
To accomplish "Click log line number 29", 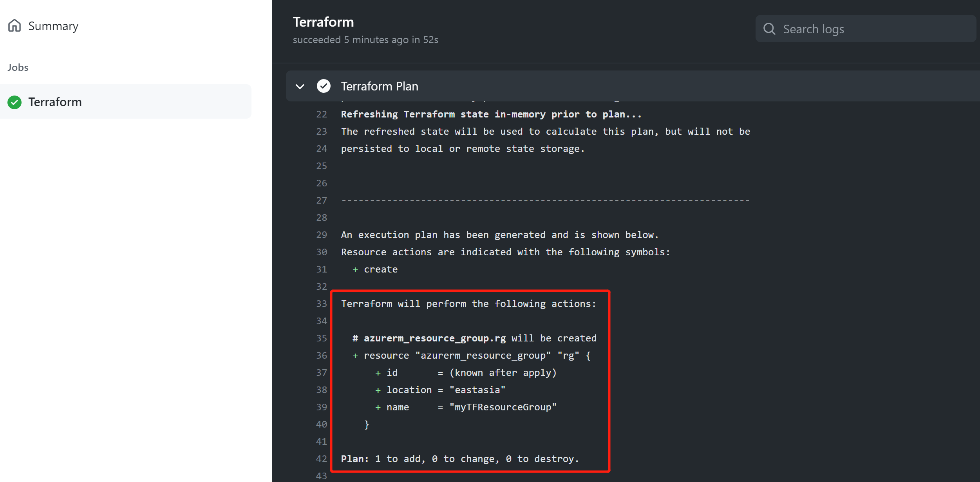I will click(x=322, y=235).
